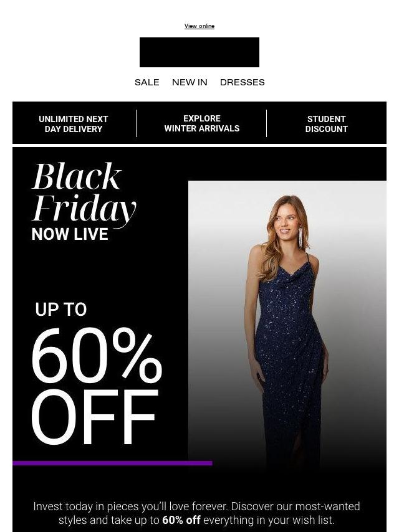Click bold '60% off' in paragraph
This screenshot has width=399, height=532.
tap(181, 520)
